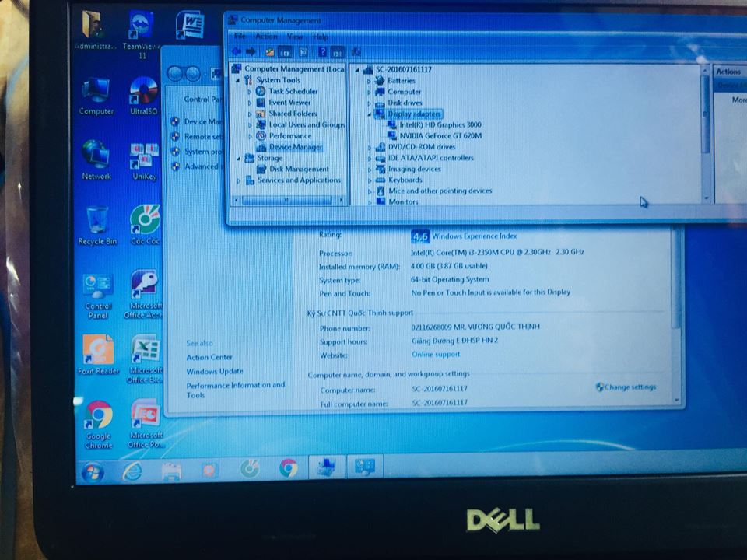Click the Back arrow in Computer Management toolbar
The height and width of the screenshot is (560, 747).
coord(237,51)
